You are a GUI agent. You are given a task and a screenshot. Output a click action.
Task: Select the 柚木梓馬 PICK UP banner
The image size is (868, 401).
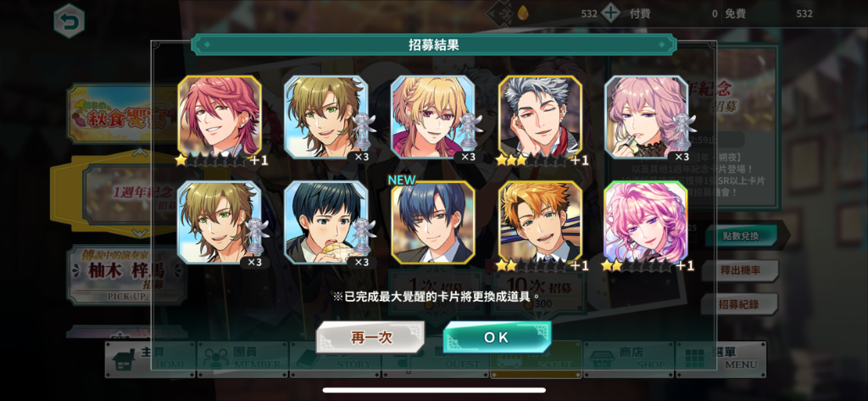(x=109, y=276)
